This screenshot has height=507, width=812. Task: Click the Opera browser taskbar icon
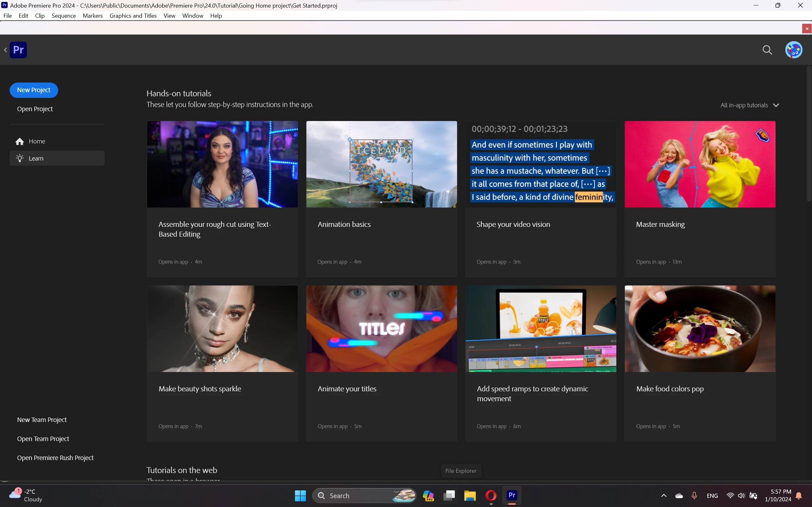pos(491,495)
